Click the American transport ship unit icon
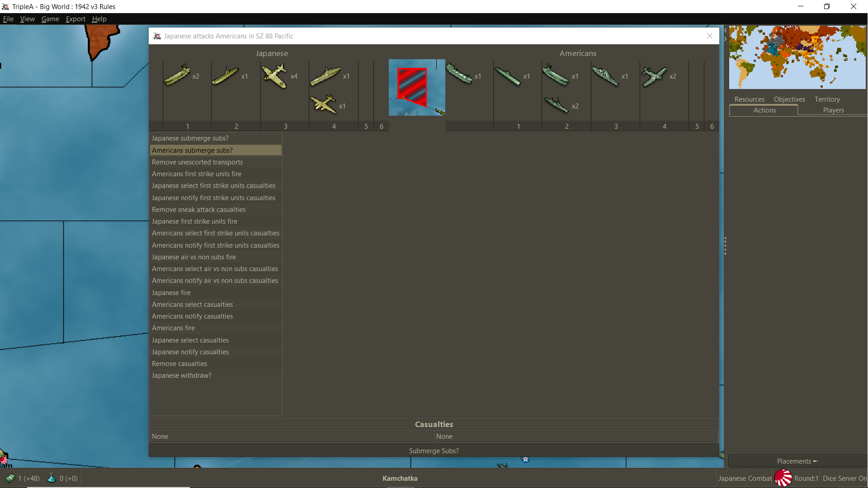 [459, 73]
